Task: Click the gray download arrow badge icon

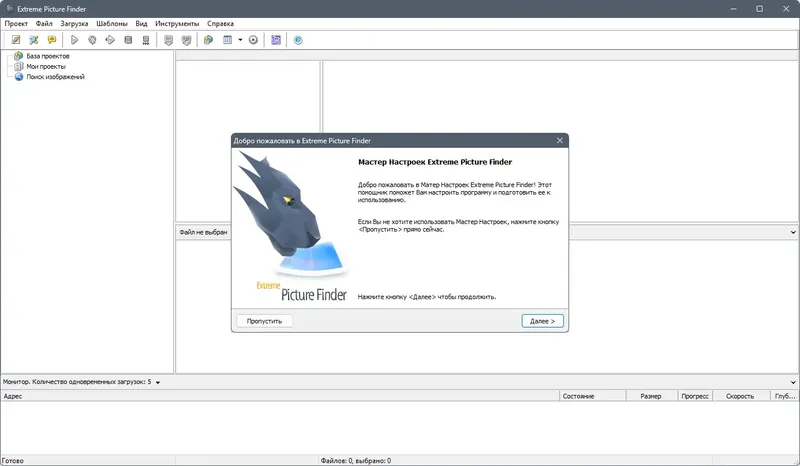Action: (x=168, y=40)
